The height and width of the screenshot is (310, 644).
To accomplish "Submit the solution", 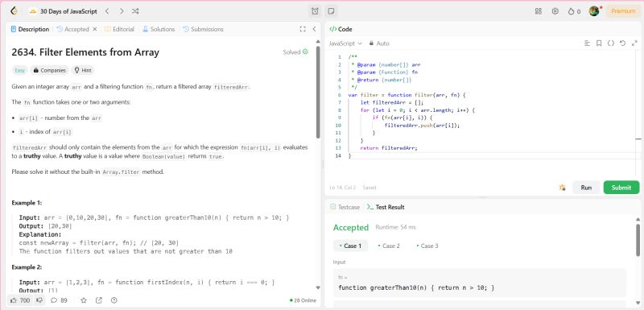I will point(621,188).
